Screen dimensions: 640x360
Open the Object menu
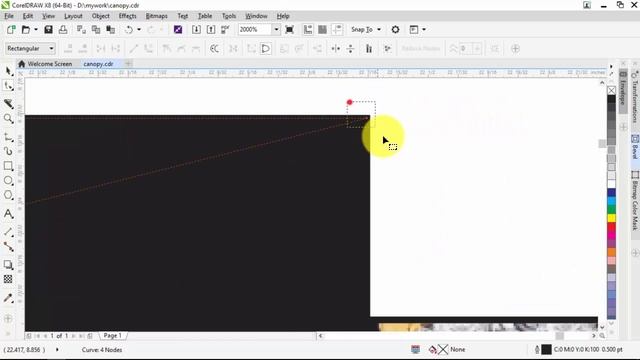coord(100,16)
